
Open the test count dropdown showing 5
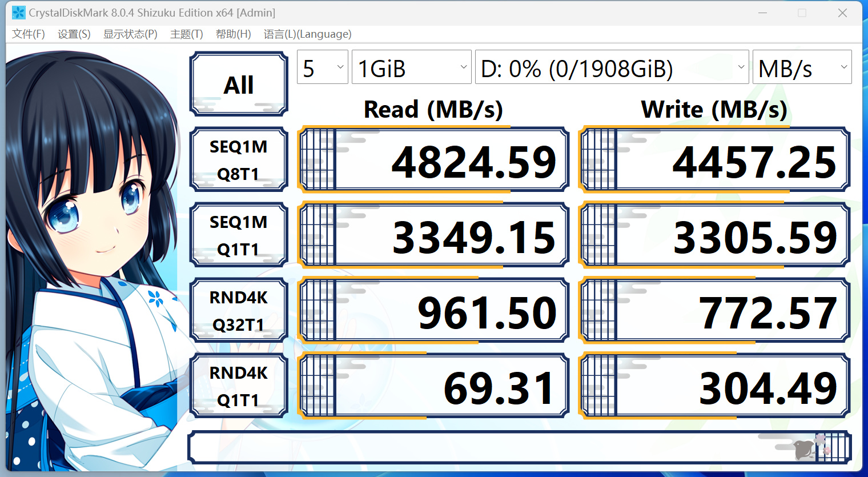coord(322,67)
